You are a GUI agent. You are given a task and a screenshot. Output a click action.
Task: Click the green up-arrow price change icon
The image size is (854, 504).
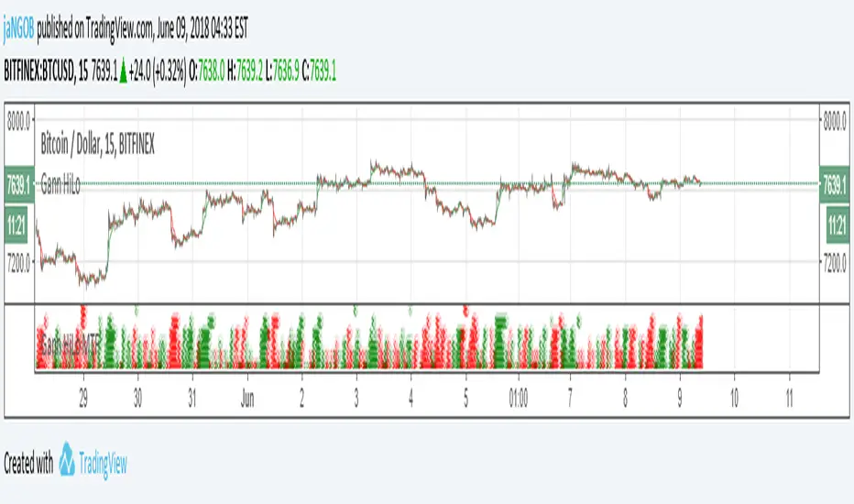coord(123,71)
